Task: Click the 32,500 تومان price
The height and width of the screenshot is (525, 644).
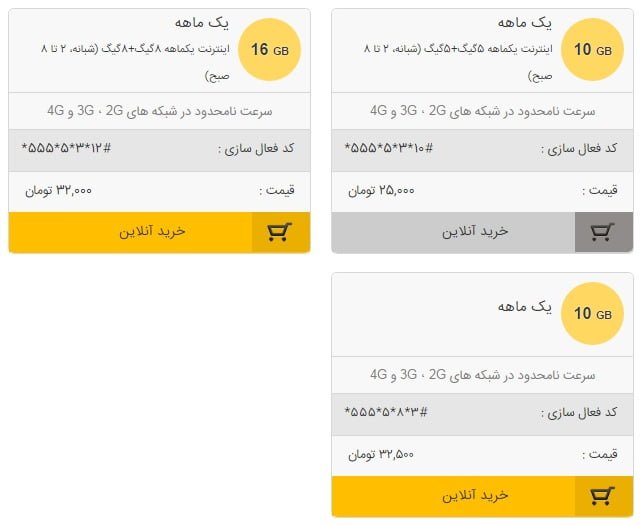Action: 382,454
